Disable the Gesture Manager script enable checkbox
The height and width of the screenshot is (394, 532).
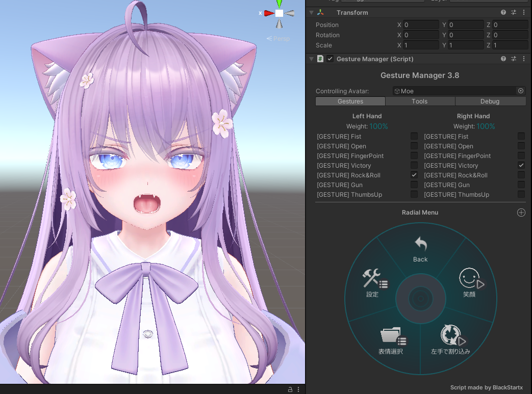pos(330,59)
